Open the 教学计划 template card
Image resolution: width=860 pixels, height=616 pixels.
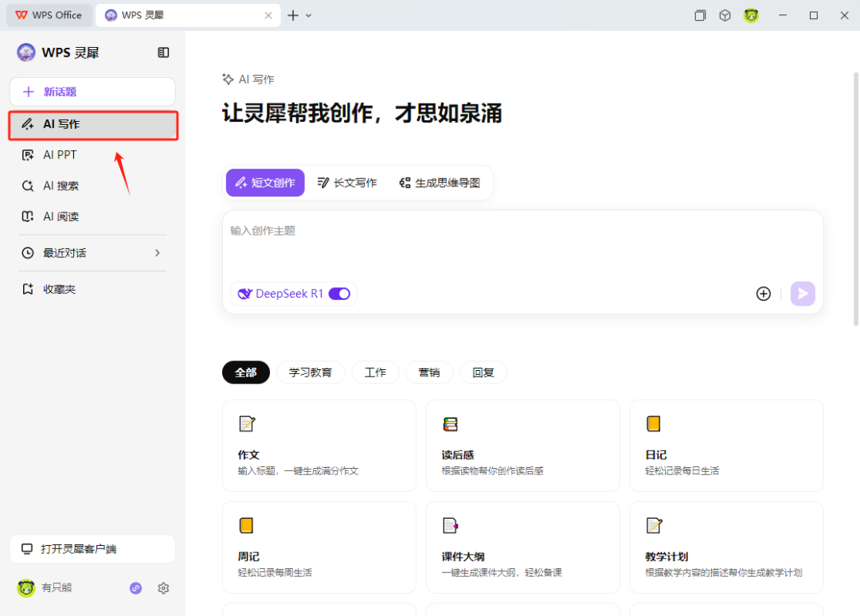(726, 547)
